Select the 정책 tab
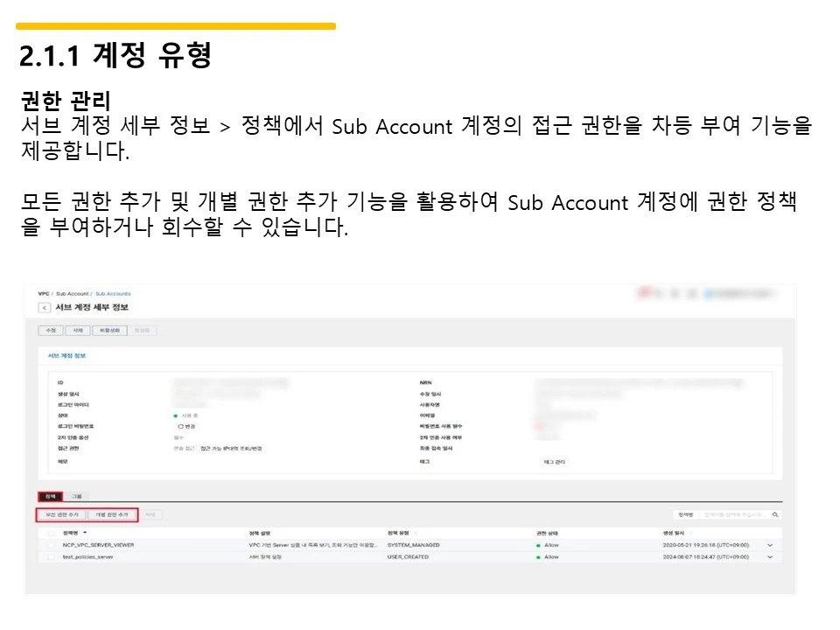 [51, 495]
